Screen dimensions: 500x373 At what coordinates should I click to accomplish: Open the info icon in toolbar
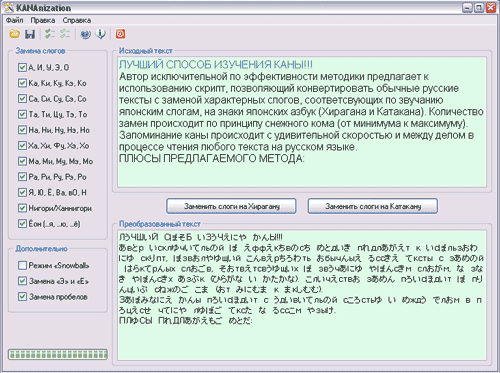pyautogui.click(x=101, y=34)
